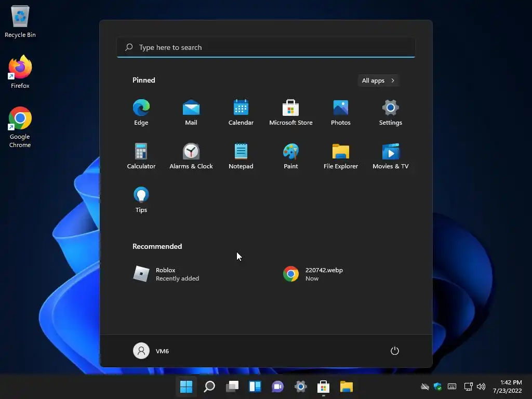
Task: Open Search from the taskbar
Action: [x=209, y=387]
